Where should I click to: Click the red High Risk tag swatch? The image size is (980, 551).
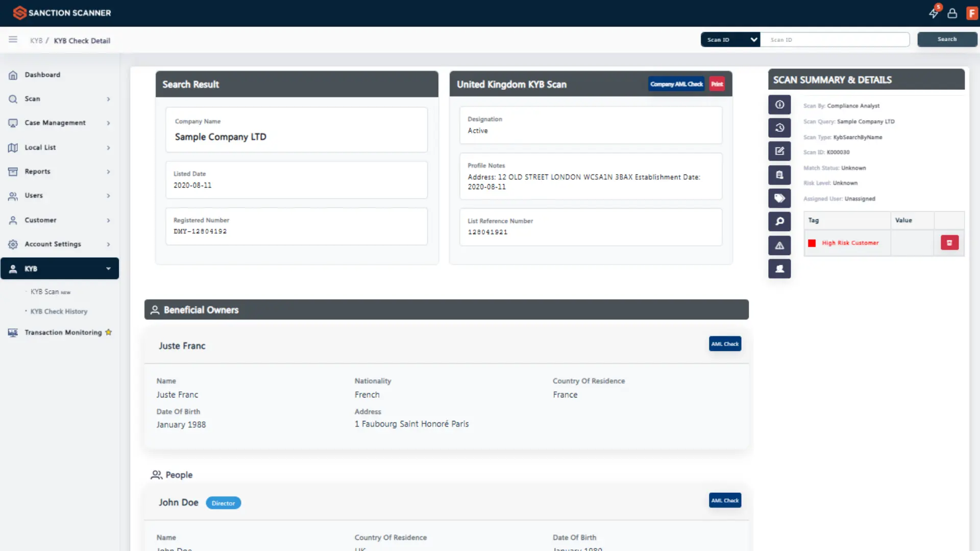pyautogui.click(x=812, y=243)
